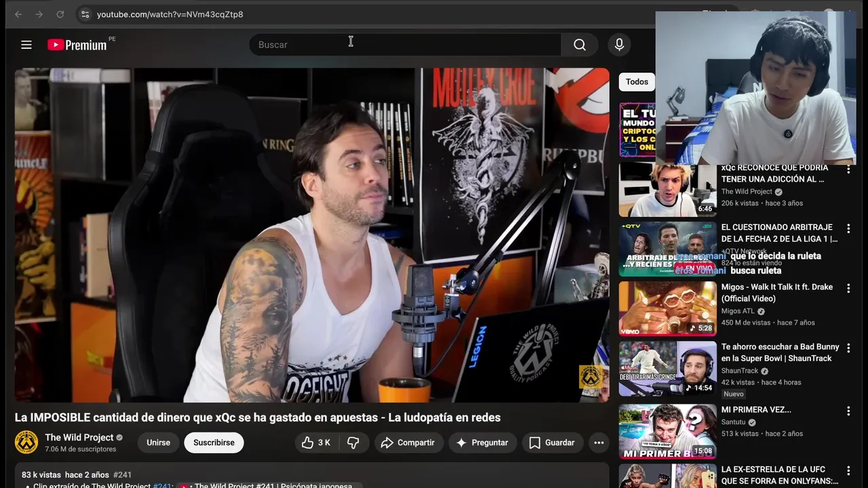Click 7.06 M de suscriptores text
868x488 pixels.
pyautogui.click(x=81, y=449)
